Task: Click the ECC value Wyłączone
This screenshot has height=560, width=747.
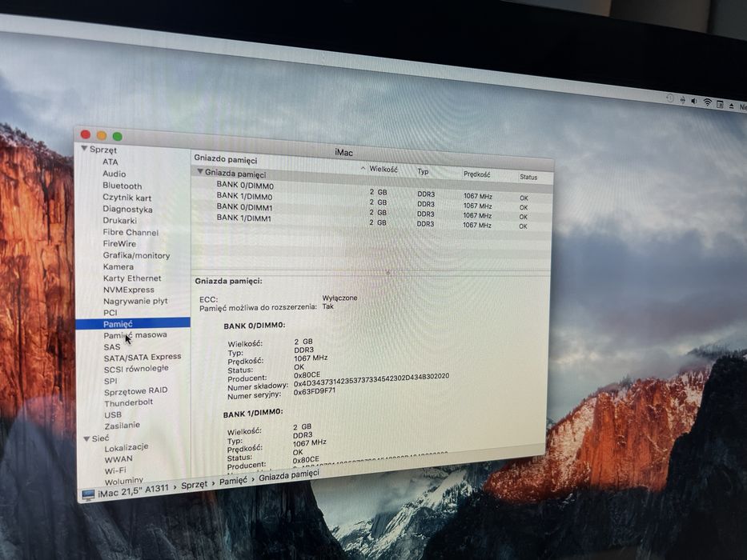Action: click(339, 298)
